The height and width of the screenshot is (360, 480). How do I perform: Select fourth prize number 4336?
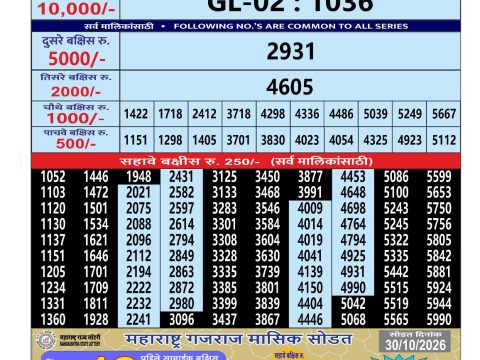pos(307,114)
